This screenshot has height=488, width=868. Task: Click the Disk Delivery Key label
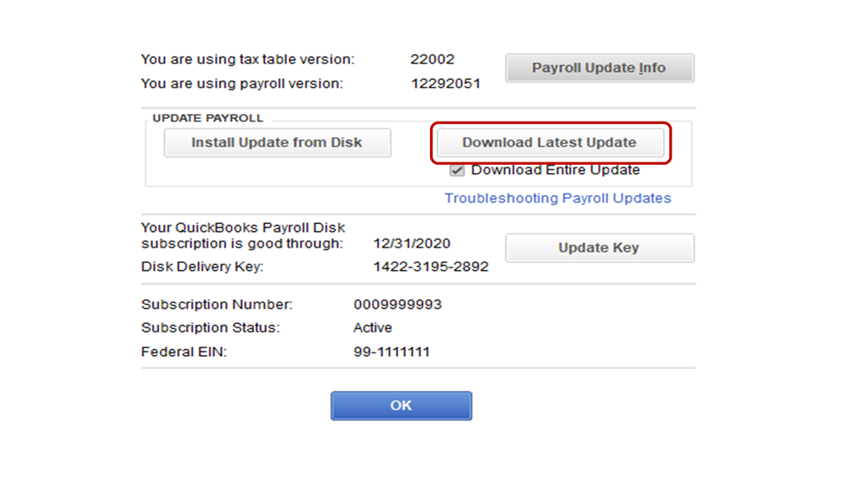click(x=202, y=267)
